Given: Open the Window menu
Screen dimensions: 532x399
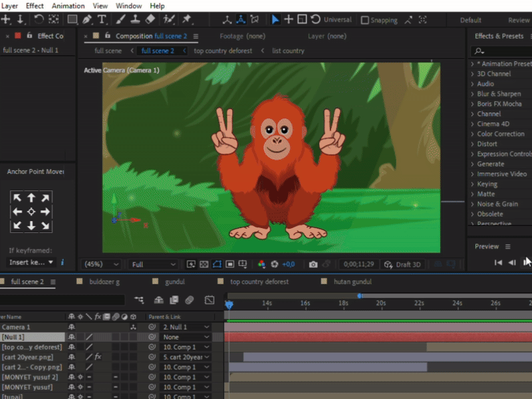Looking at the screenshot, I should coord(128,6).
